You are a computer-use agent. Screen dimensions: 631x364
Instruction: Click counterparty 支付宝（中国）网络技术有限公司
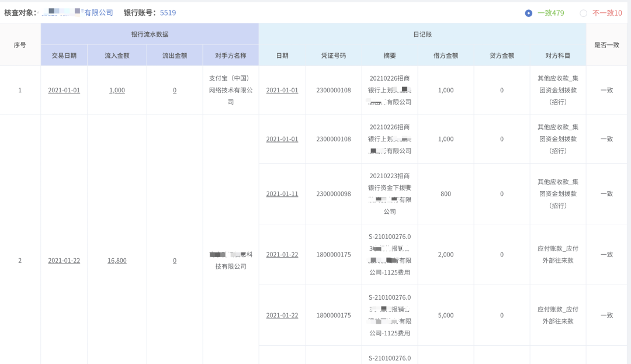click(x=231, y=90)
